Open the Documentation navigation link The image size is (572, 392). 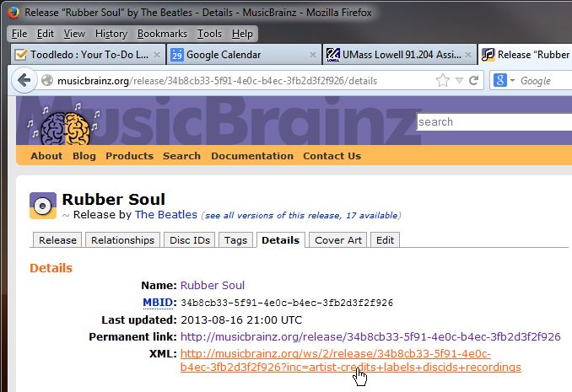pyautogui.click(x=252, y=156)
